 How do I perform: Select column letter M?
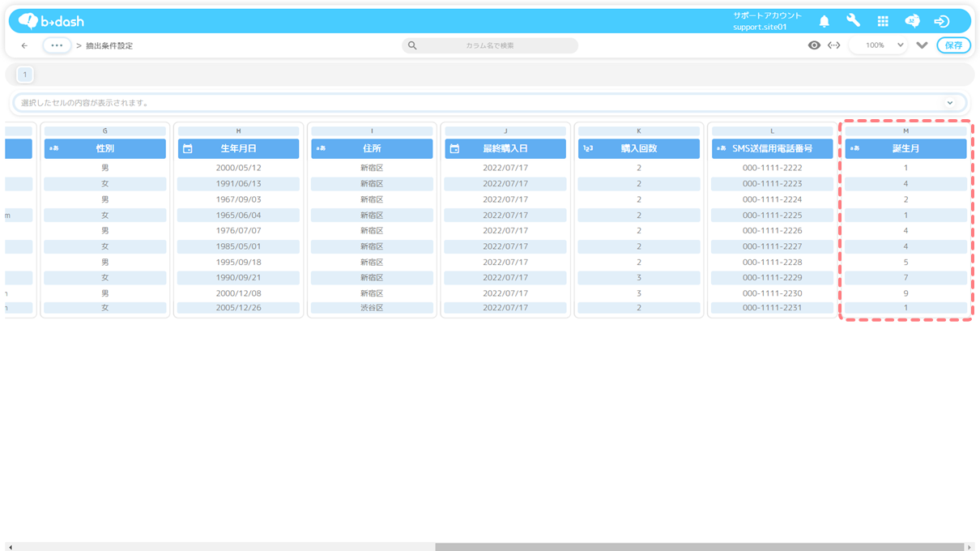[905, 130]
